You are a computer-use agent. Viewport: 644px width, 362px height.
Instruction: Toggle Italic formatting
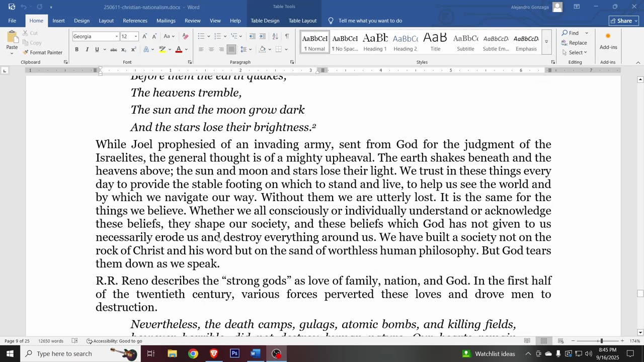click(87, 49)
